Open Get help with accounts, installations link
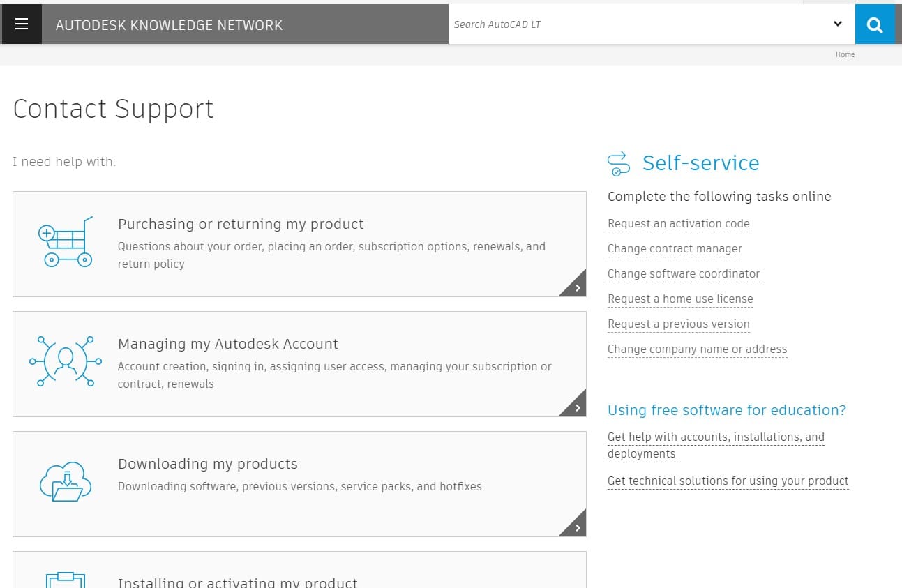The height and width of the screenshot is (588, 902). coord(716,445)
